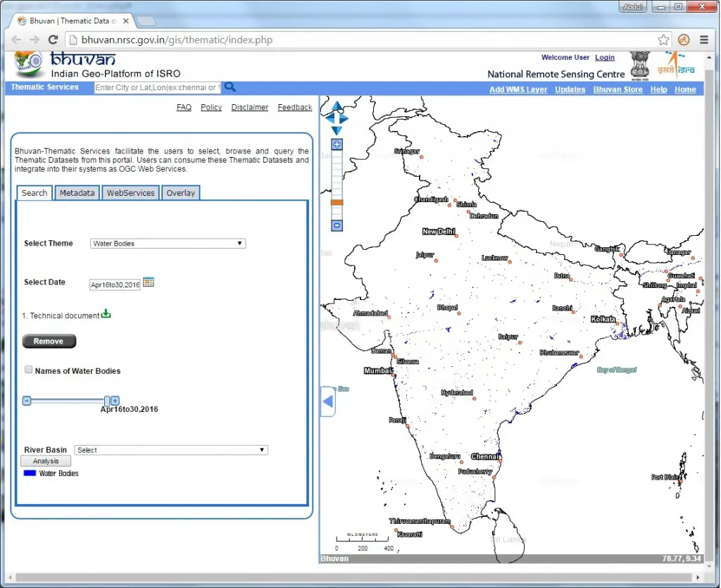This screenshot has width=721, height=588.
Task: Open the River Basin dropdown
Action: pyautogui.click(x=171, y=449)
